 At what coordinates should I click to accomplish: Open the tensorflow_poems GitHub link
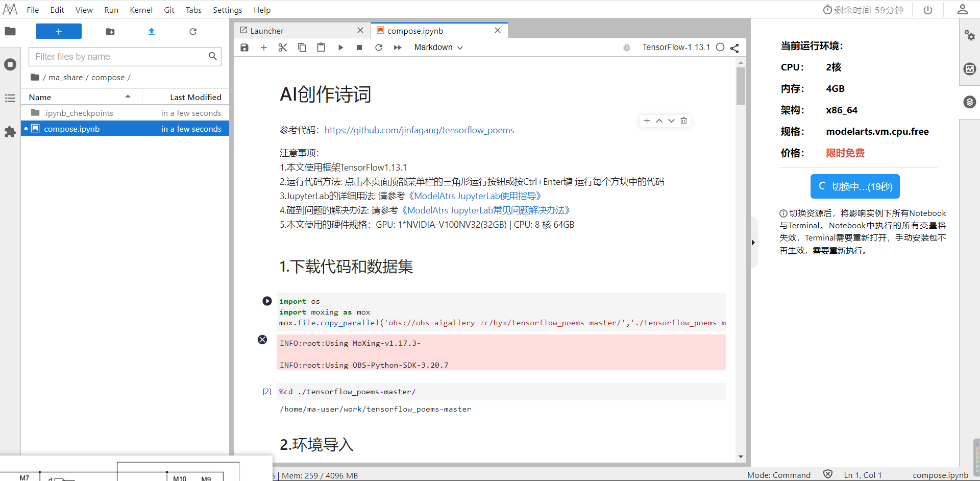tap(419, 130)
